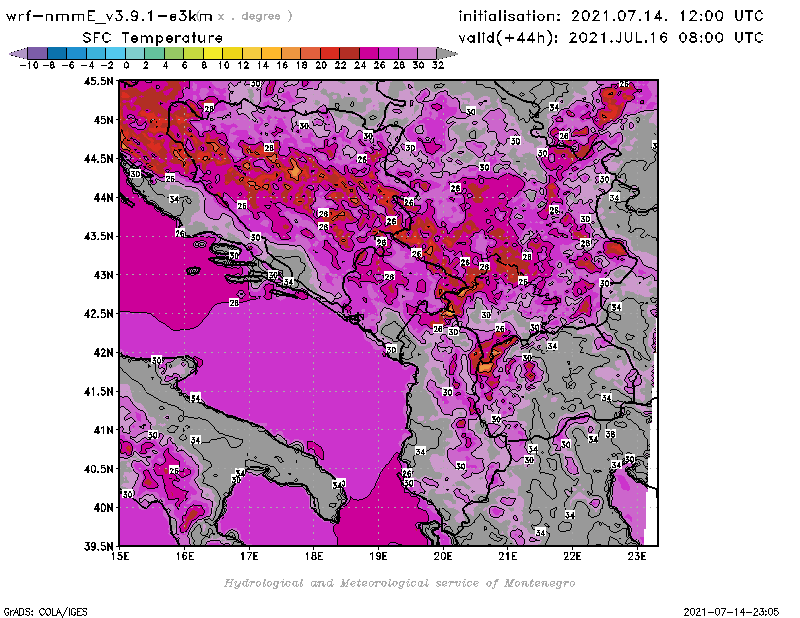The width and height of the screenshot is (800, 618).
Task: Click the "wrf-nmmE_v3.9.1-e3km" model name text
Action: [x=109, y=16]
